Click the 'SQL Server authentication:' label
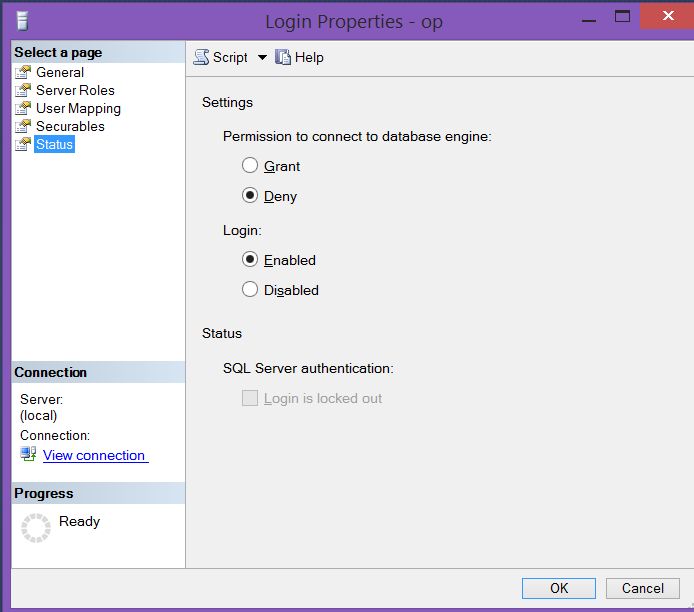Viewport: 694px width, 612px height. (308, 368)
